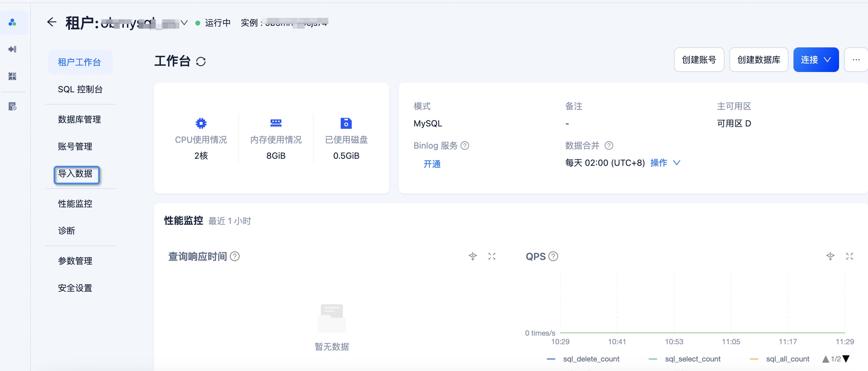Toggle the sql_select_count legend series
Screen dimensions: 868x371
point(685,359)
